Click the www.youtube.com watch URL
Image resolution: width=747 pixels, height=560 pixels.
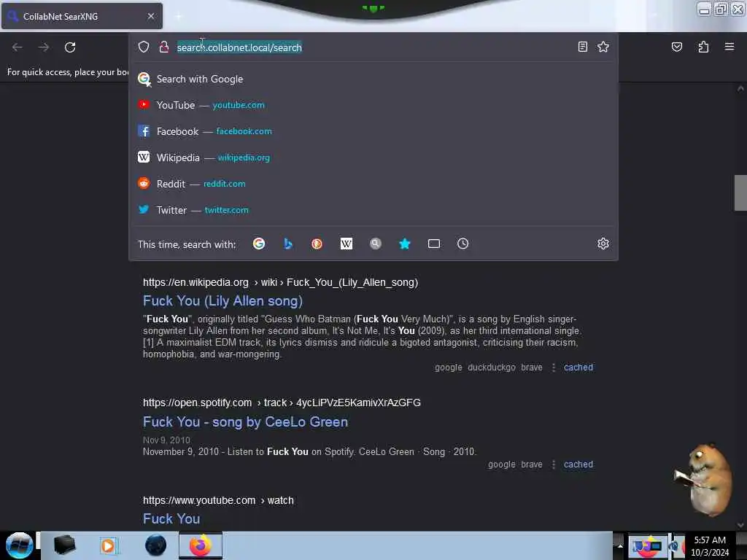pos(218,500)
